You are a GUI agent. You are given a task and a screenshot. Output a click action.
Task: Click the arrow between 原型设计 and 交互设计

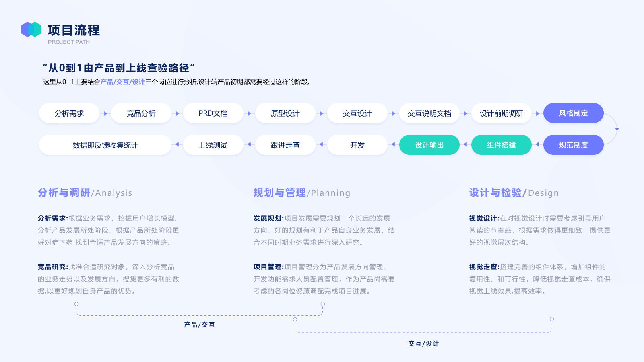[322, 113]
